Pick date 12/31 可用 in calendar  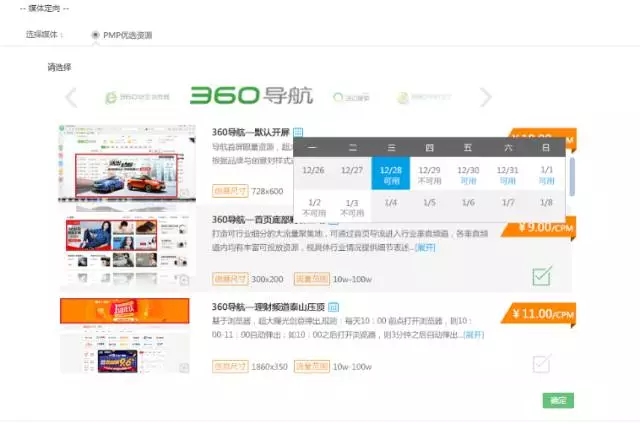tap(507, 175)
